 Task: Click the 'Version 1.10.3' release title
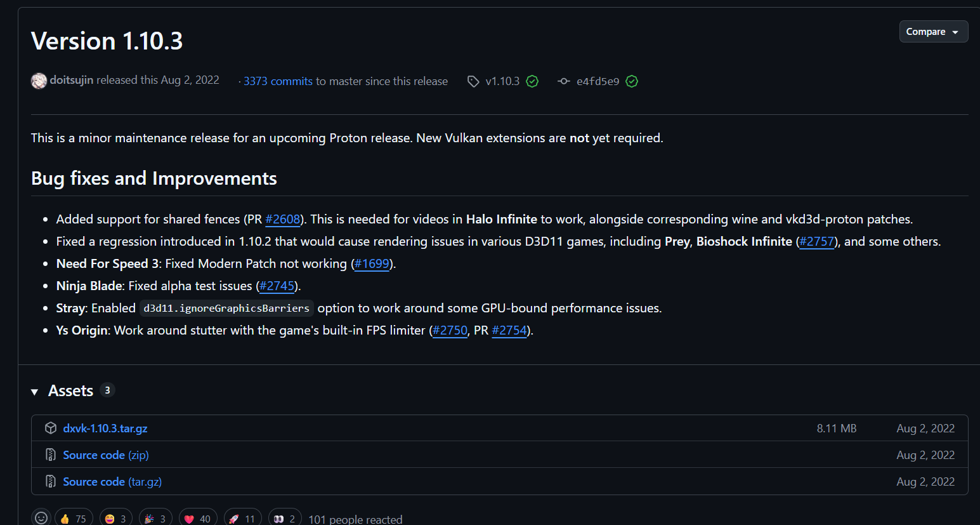click(107, 41)
